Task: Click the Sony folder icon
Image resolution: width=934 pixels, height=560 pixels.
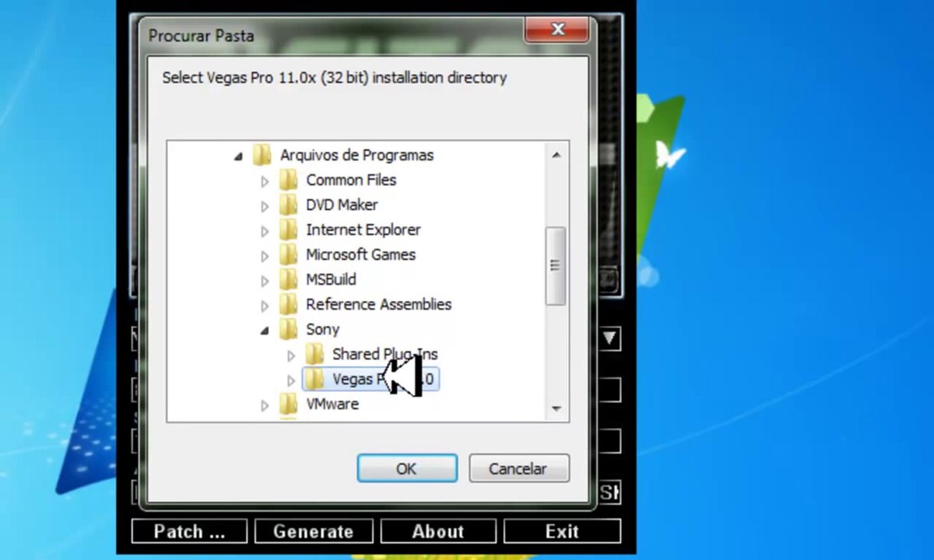Action: [x=289, y=329]
